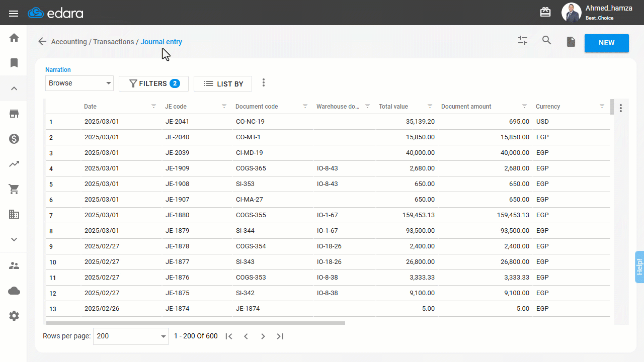Click the document file icon
Screen dimensions: 644x362
coord(571,42)
